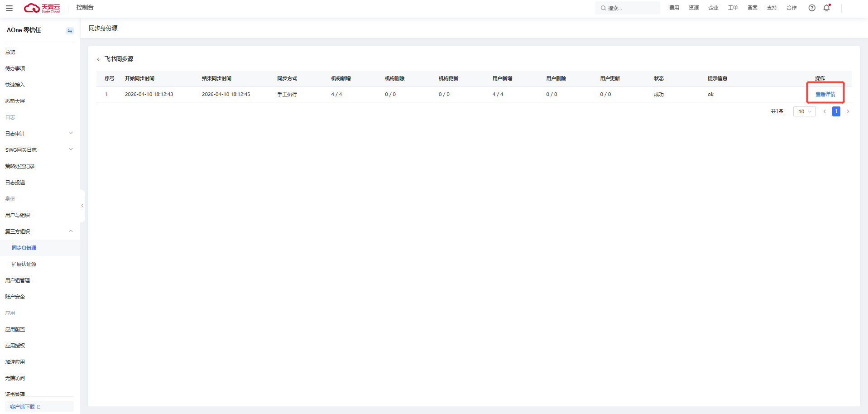868x414 pixels.
Task: Select 扩展认证源 in the sidebar
Action: click(x=24, y=264)
